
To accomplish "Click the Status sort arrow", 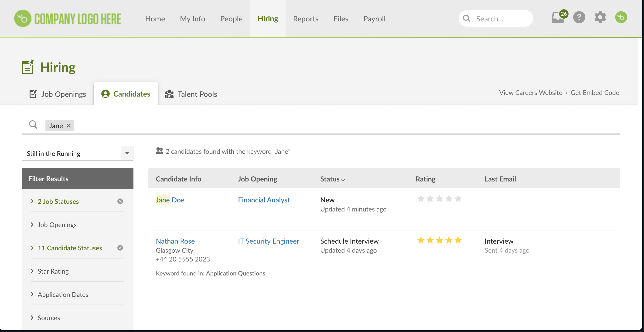I will click(x=343, y=179).
